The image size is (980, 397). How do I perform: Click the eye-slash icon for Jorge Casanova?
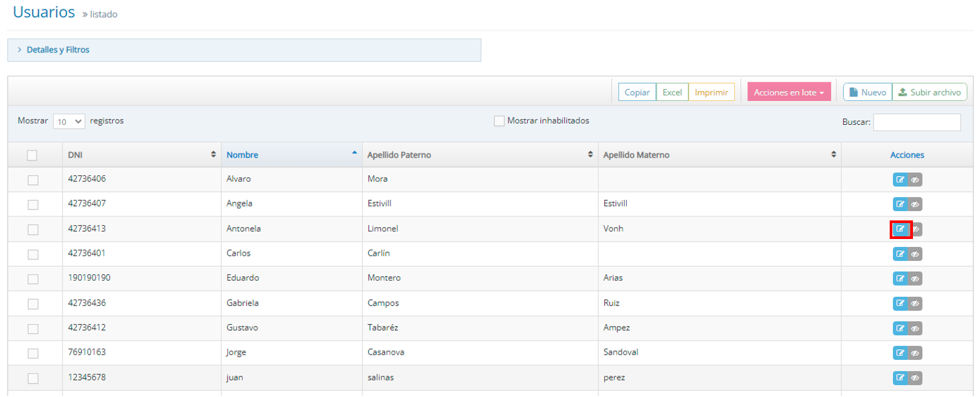pos(915,353)
